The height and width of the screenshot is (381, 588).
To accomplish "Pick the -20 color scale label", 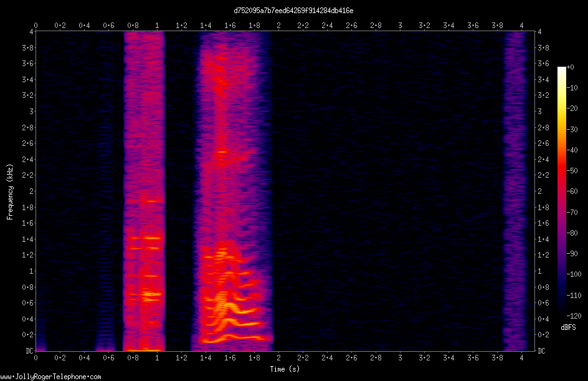I will tap(572, 109).
